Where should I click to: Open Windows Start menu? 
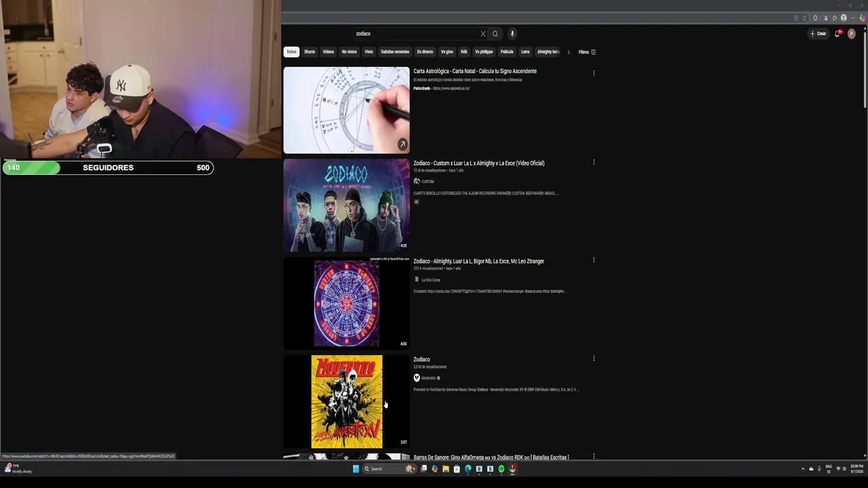tap(356, 468)
